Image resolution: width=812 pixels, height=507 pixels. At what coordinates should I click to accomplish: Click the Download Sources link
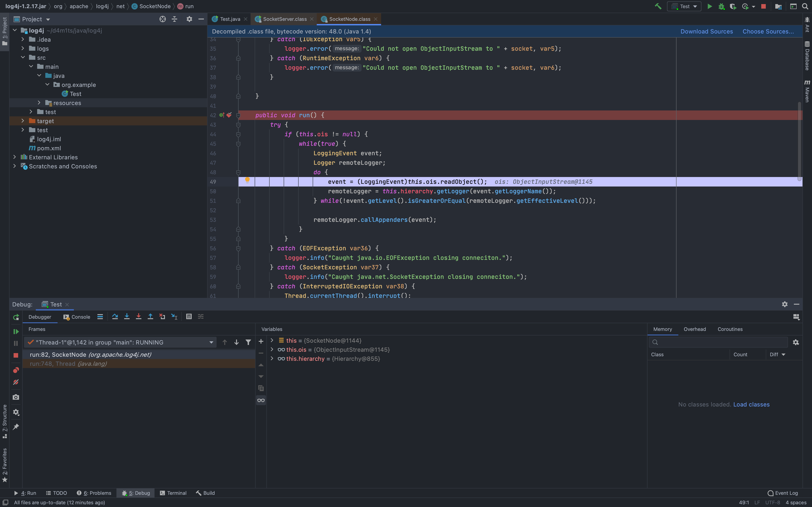[706, 31]
